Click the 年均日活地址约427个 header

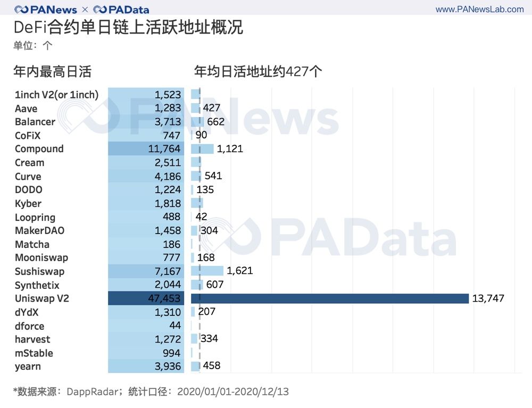258,72
